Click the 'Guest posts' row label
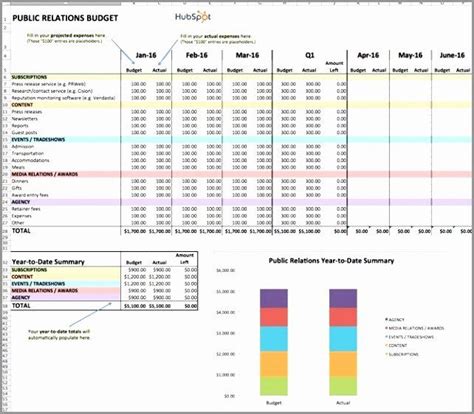This screenshot has width=474, height=414. (24, 133)
